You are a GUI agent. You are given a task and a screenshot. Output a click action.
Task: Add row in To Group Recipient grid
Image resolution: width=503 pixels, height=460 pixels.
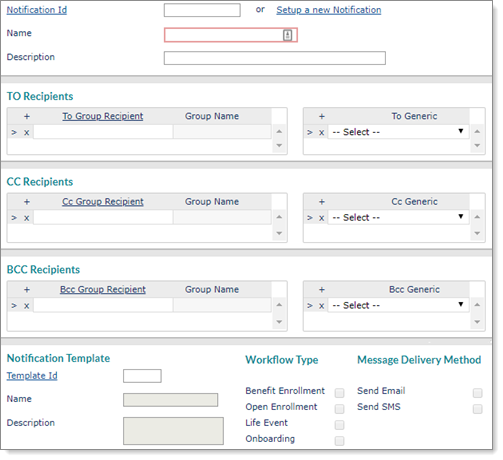click(x=27, y=116)
